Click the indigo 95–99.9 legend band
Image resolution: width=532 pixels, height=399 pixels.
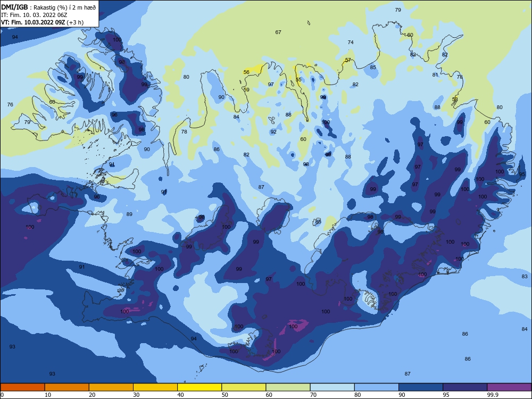click(x=465, y=387)
